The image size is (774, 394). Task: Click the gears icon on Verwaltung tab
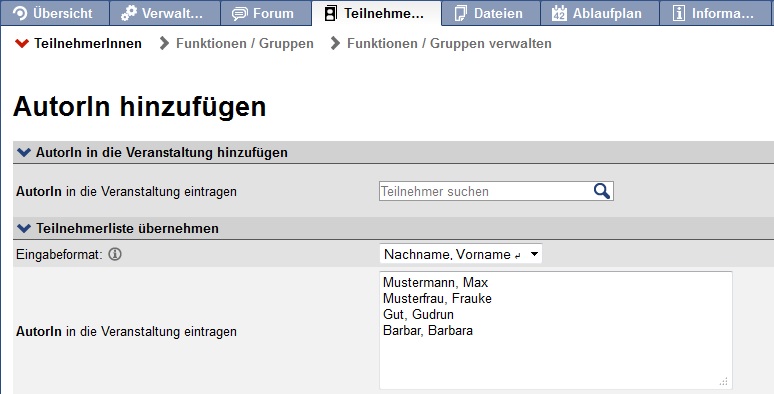[x=129, y=13]
